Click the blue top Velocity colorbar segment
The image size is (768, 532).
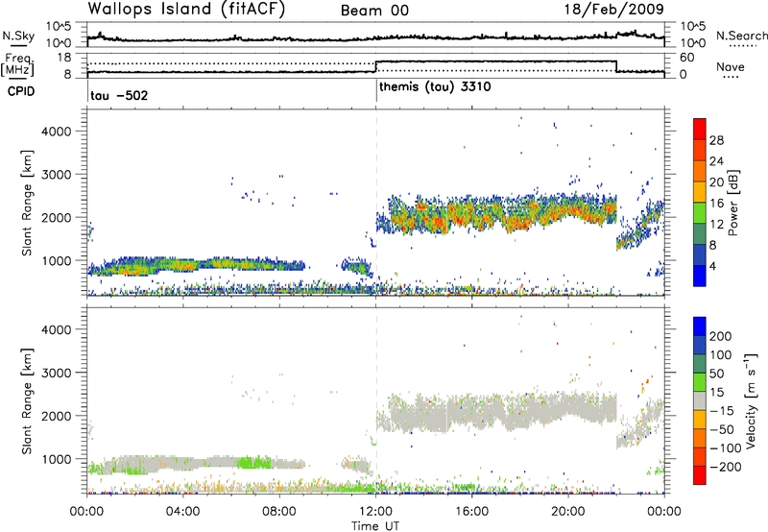click(x=700, y=326)
